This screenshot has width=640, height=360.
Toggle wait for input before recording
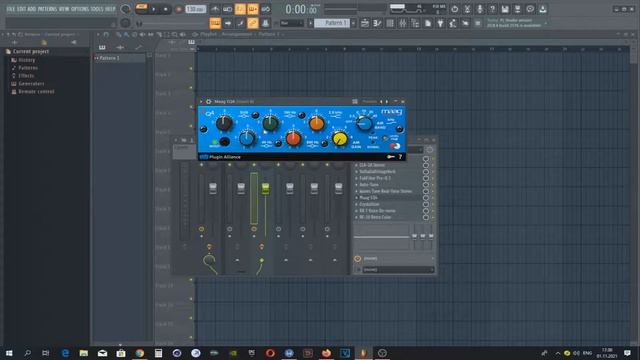click(228, 9)
